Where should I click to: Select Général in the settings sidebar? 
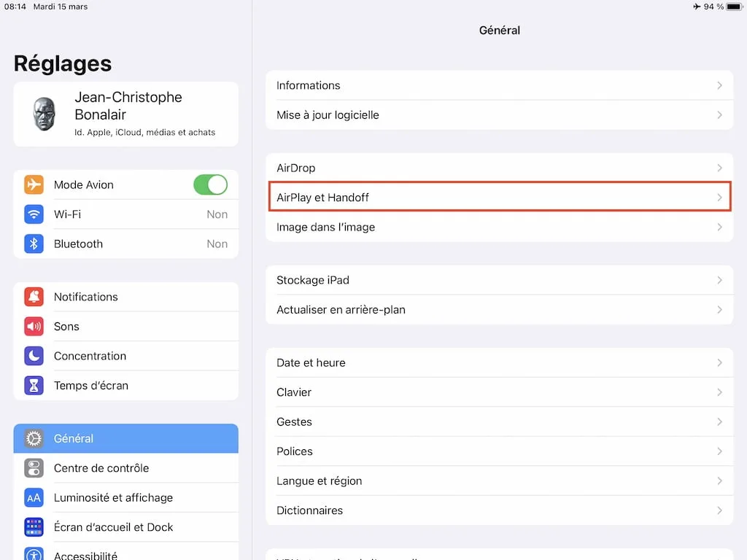(x=125, y=438)
